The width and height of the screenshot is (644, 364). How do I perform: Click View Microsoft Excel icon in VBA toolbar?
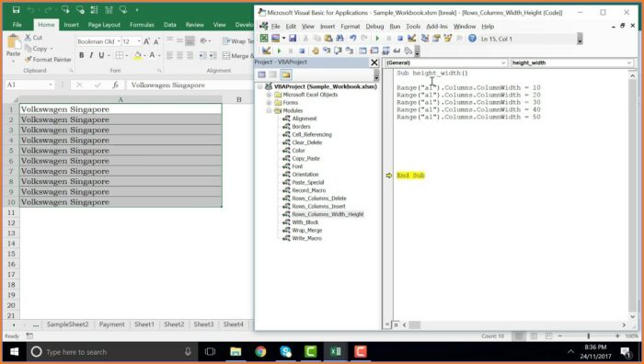click(264, 39)
